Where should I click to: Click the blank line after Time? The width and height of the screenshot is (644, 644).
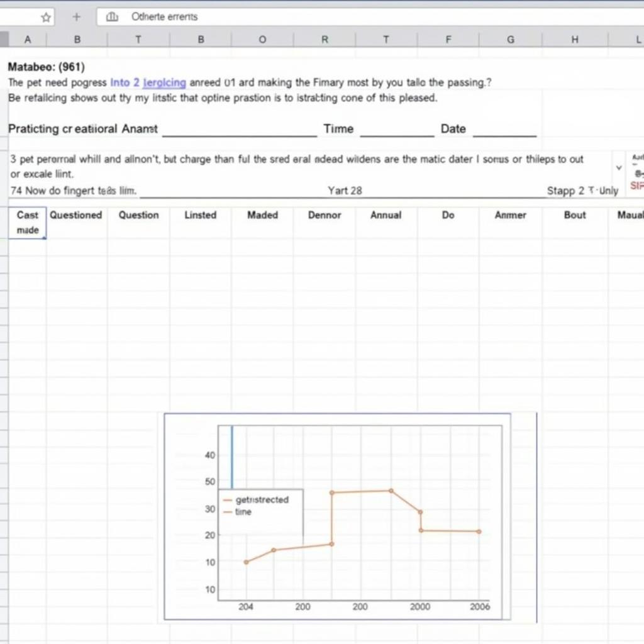(x=397, y=131)
